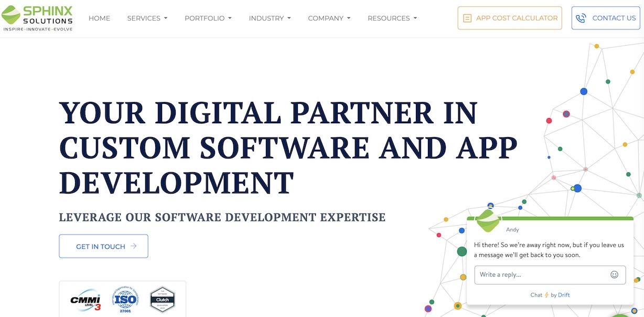Viewport: 644px width, 317px height.
Task: Expand the Portfolio dropdown menu
Action: (x=208, y=18)
